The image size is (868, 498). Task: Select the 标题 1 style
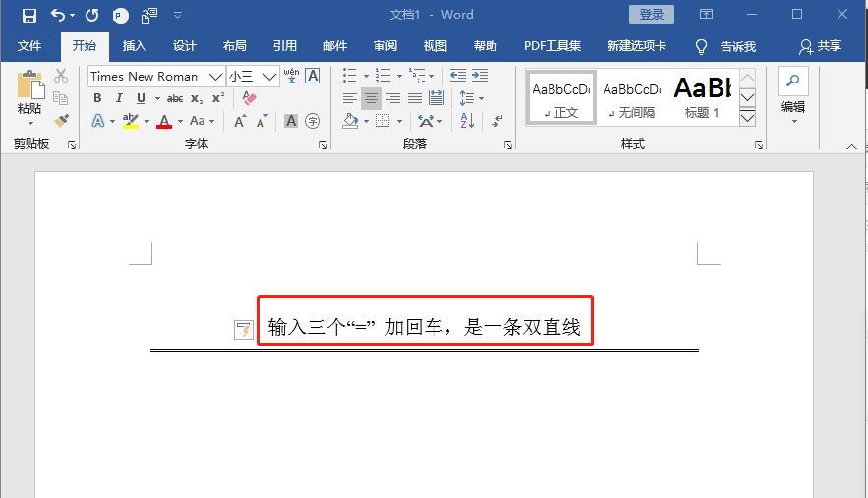pyautogui.click(x=701, y=97)
